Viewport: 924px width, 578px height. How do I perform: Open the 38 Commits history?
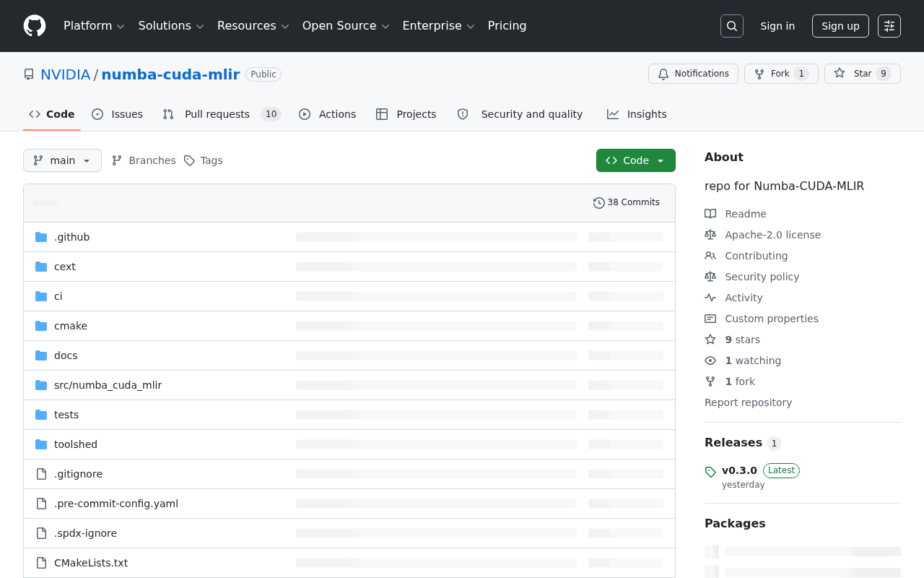pos(627,202)
